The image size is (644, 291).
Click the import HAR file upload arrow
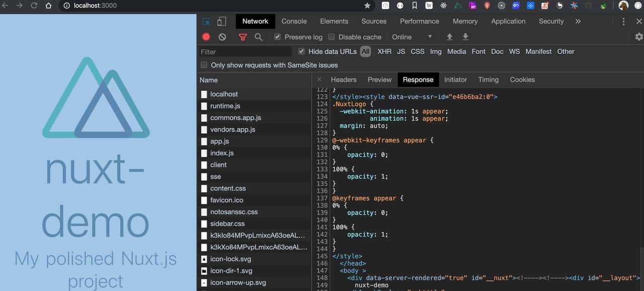tap(450, 37)
